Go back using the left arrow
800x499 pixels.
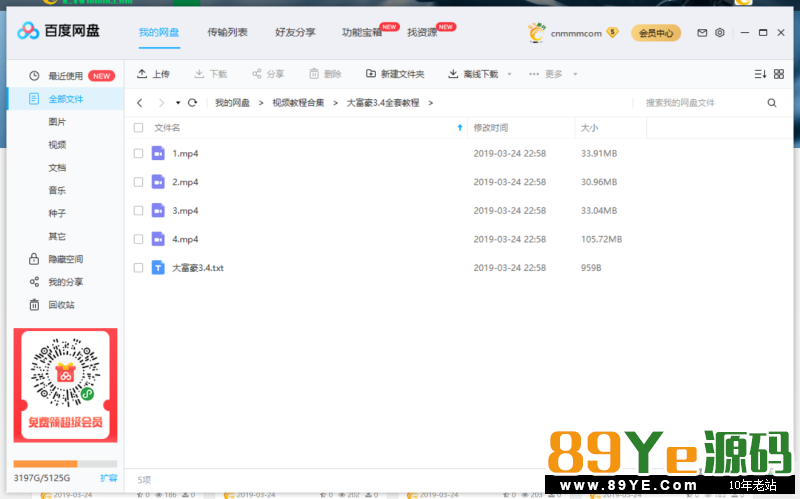click(139, 103)
